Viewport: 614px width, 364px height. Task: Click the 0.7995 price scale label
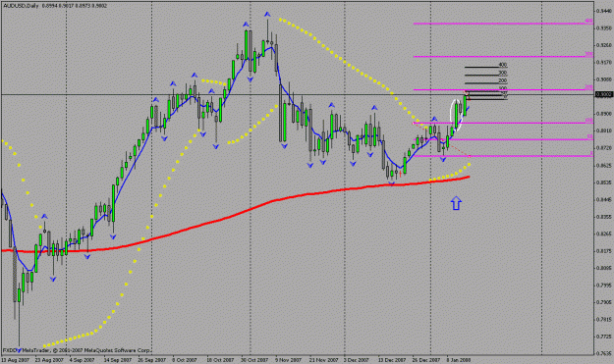click(x=603, y=286)
